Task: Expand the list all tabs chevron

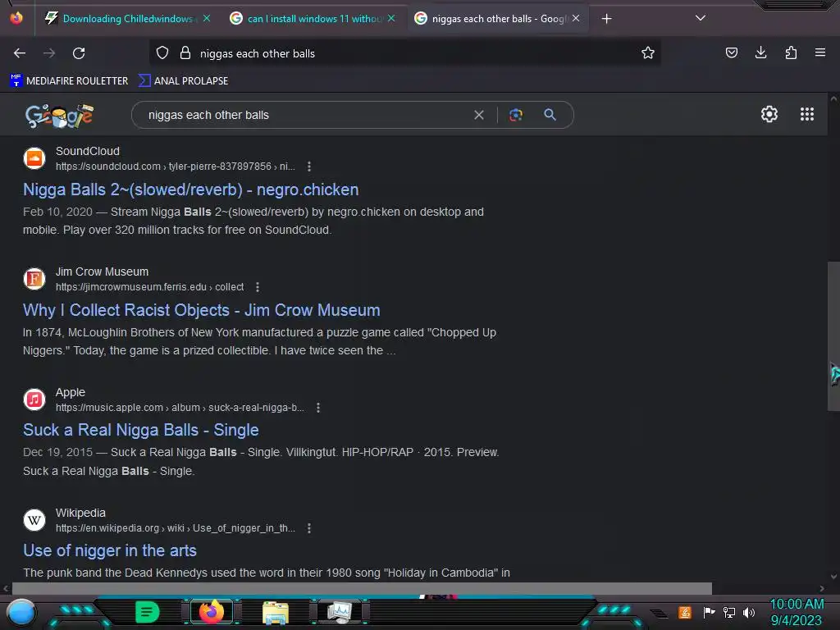Action: tap(701, 18)
